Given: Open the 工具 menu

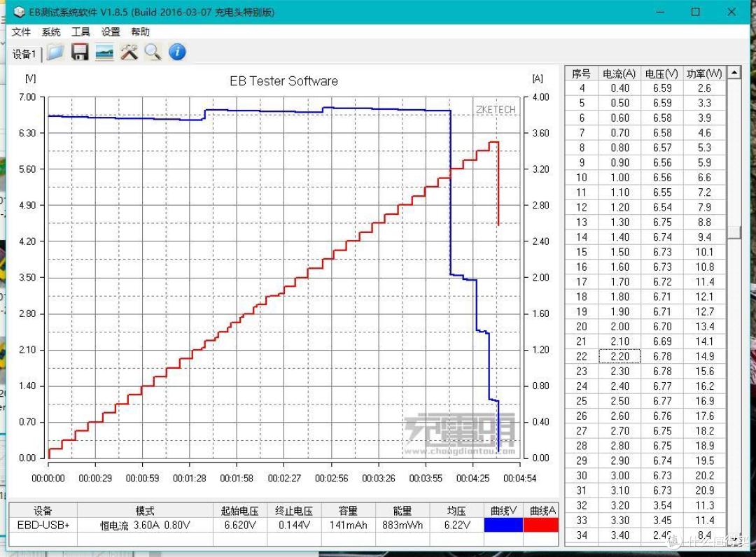Looking at the screenshot, I should (x=80, y=31).
